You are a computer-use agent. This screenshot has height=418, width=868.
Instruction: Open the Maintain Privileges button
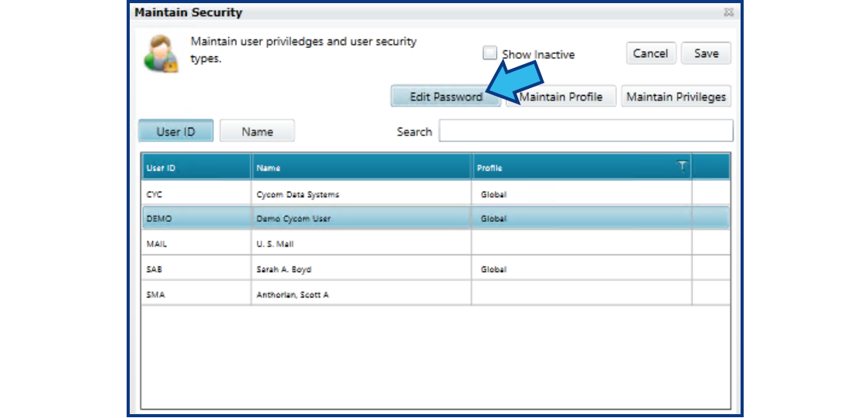pyautogui.click(x=676, y=97)
